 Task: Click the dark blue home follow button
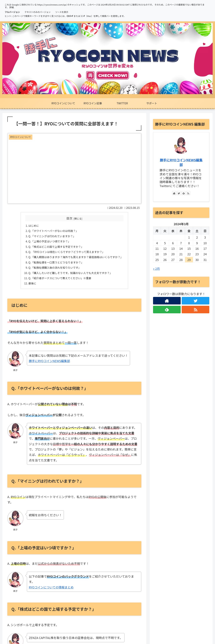167,301
